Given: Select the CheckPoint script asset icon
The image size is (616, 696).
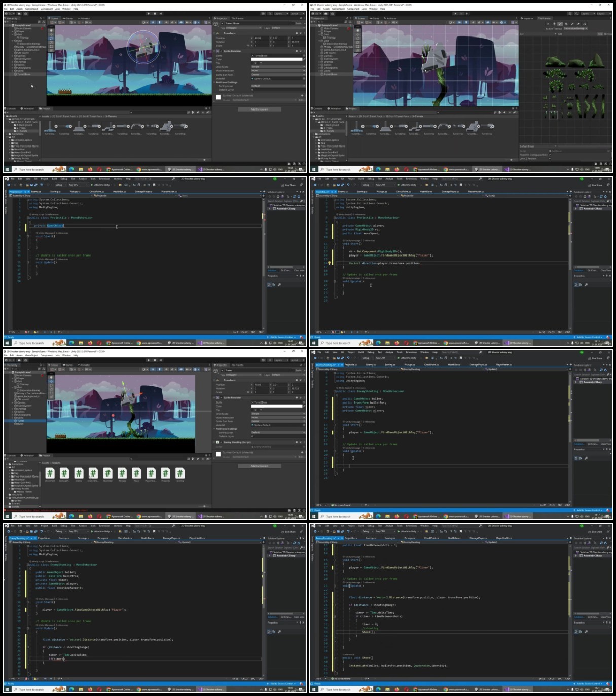Looking at the screenshot, I should click(x=50, y=473).
